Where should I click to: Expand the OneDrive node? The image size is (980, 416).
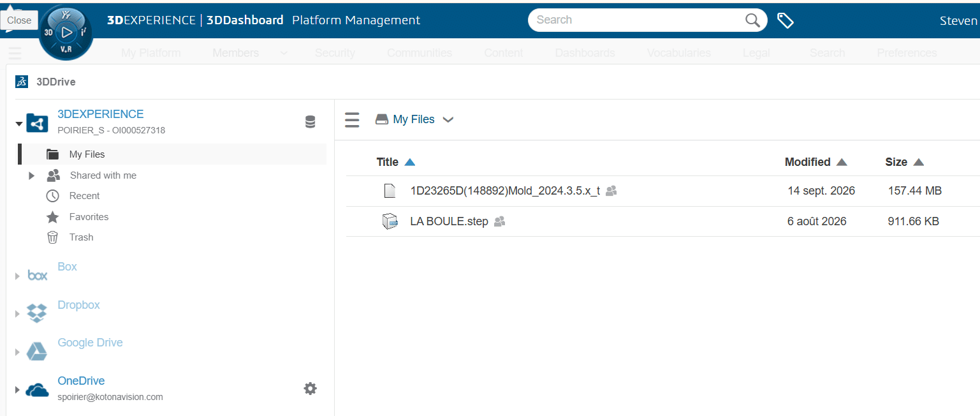click(17, 390)
